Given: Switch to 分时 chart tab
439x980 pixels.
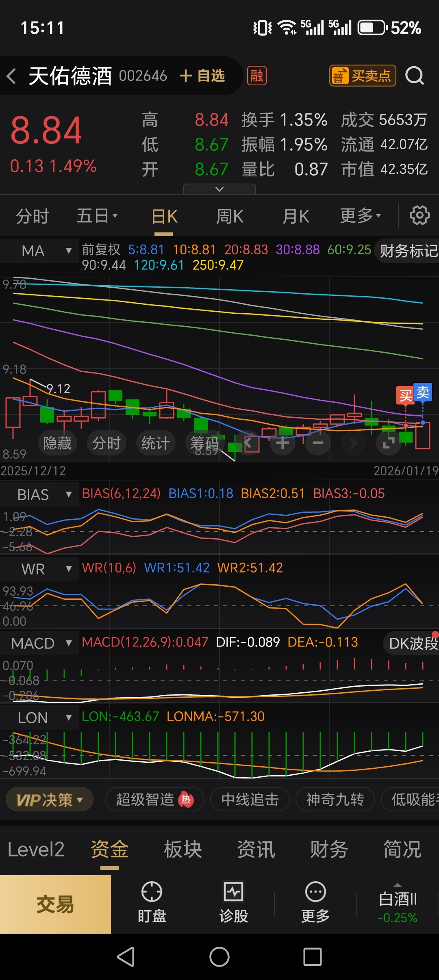Looking at the screenshot, I should [x=33, y=216].
